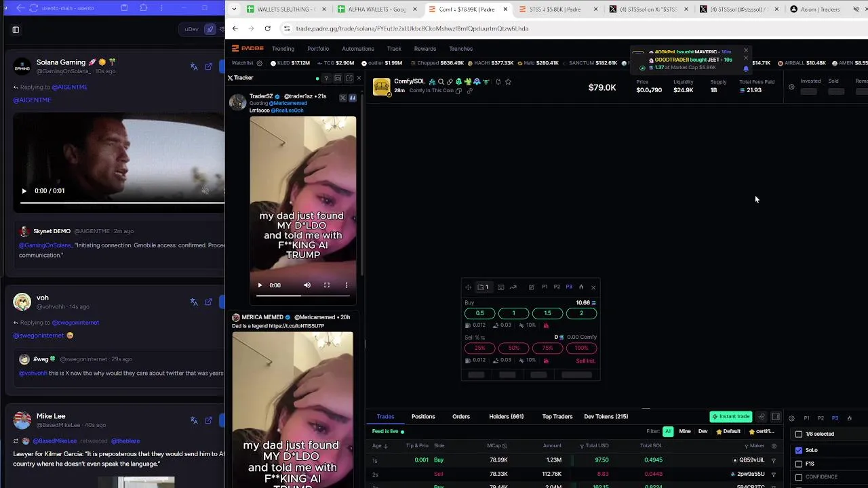Play the TraderSZ tweet video
Image resolution: width=868 pixels, height=488 pixels.
coord(260,285)
